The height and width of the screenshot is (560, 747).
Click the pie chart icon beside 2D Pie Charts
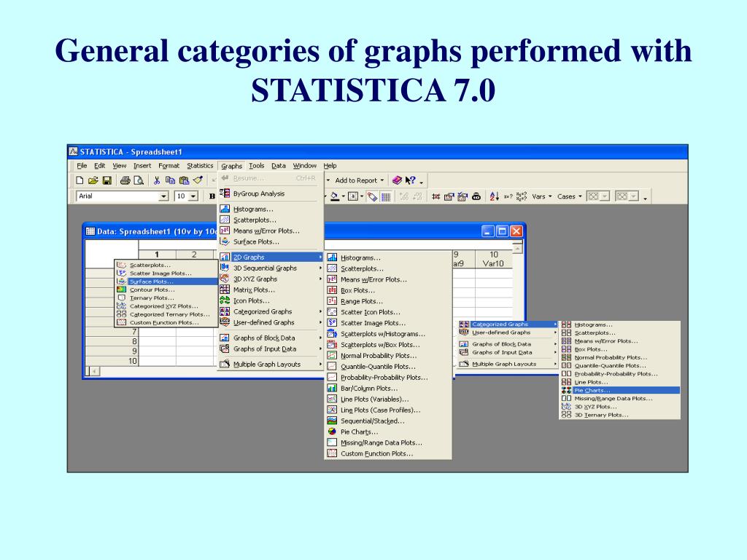[x=332, y=432]
